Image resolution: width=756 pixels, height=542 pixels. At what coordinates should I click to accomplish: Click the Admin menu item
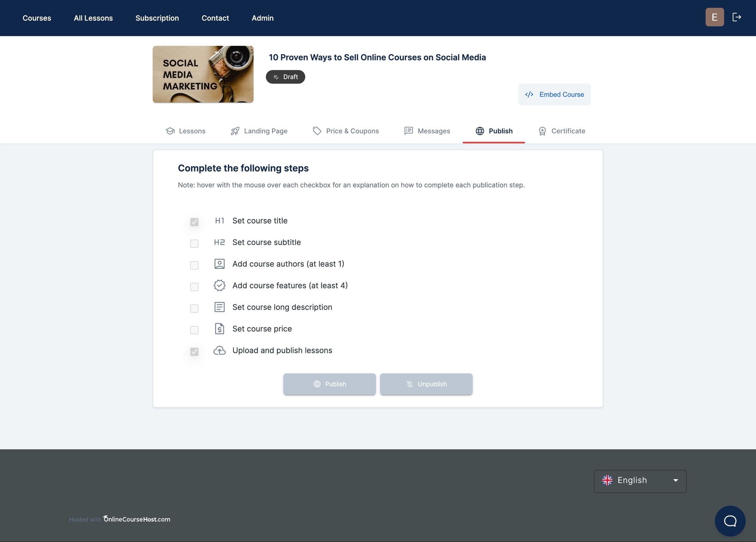pyautogui.click(x=263, y=18)
